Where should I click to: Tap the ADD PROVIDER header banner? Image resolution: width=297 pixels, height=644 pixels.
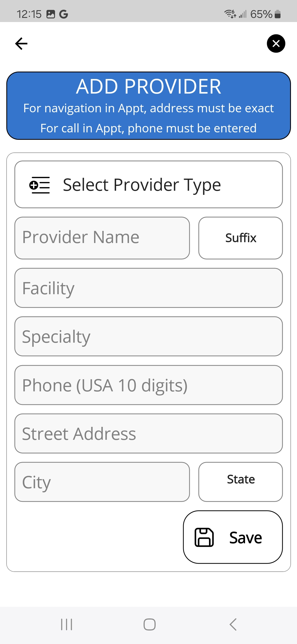[x=148, y=106]
